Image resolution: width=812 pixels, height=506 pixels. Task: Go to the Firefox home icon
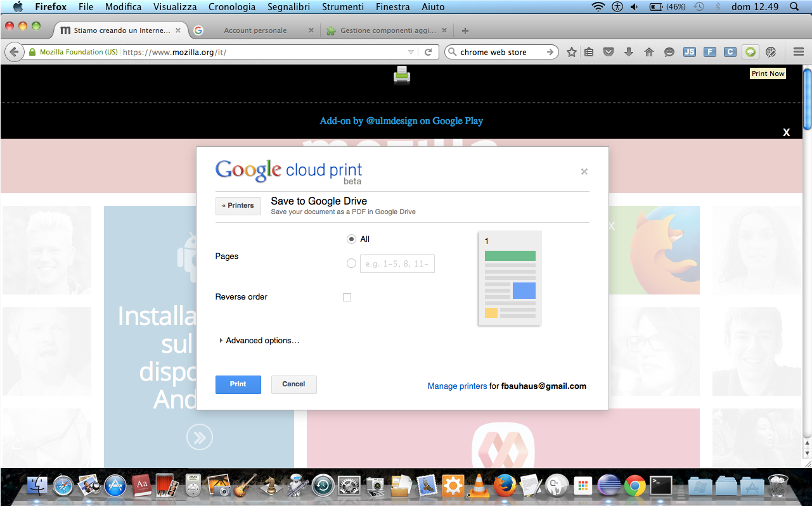click(x=649, y=52)
